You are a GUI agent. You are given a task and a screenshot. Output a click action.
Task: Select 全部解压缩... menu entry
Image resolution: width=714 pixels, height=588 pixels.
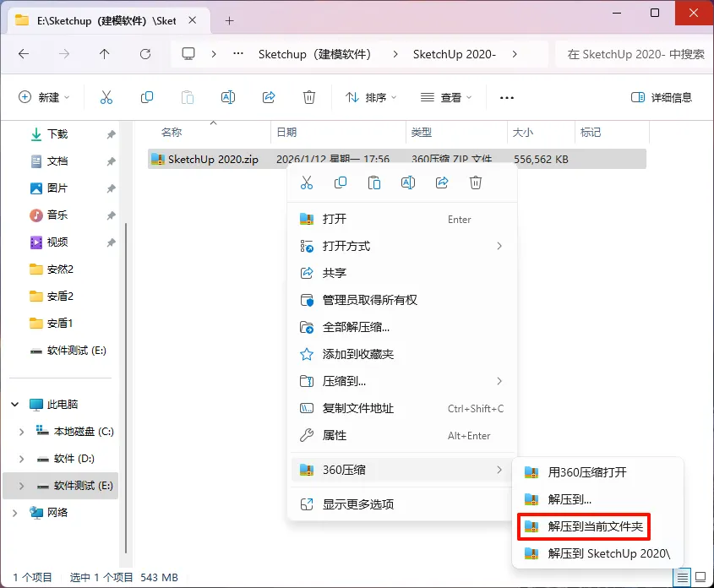[402, 327]
